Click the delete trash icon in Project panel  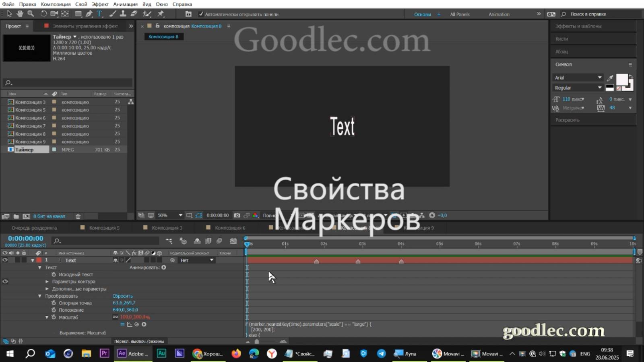[78, 216]
